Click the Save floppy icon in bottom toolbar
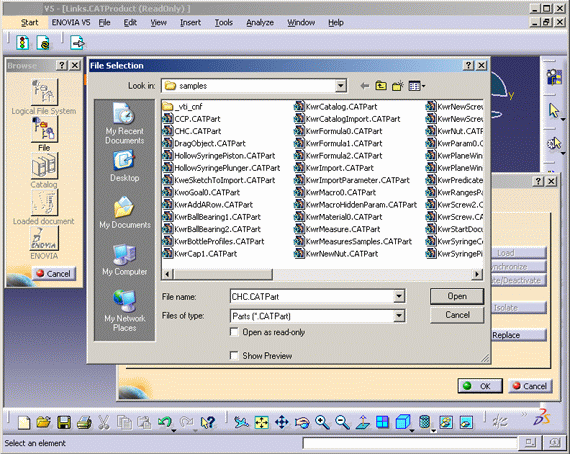The height and width of the screenshot is (454, 570). (x=64, y=422)
